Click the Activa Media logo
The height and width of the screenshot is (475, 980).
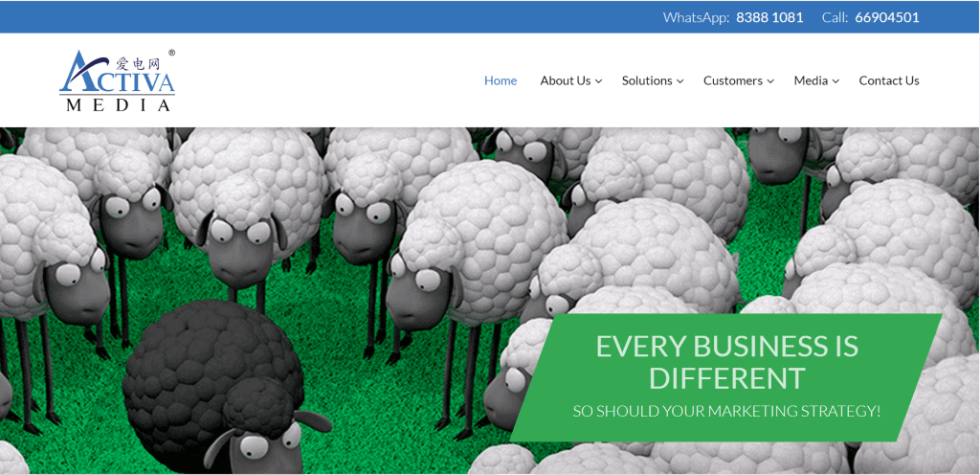tap(118, 80)
